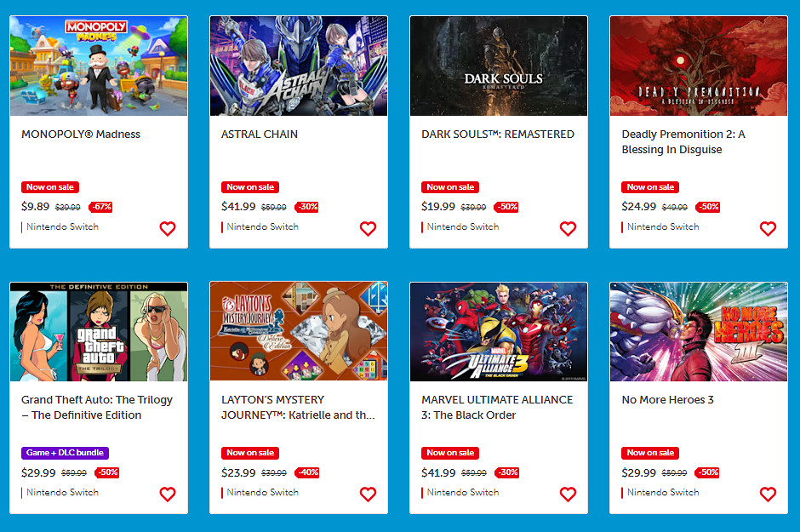Open the Deadly Premonition 2 title link

click(x=683, y=142)
